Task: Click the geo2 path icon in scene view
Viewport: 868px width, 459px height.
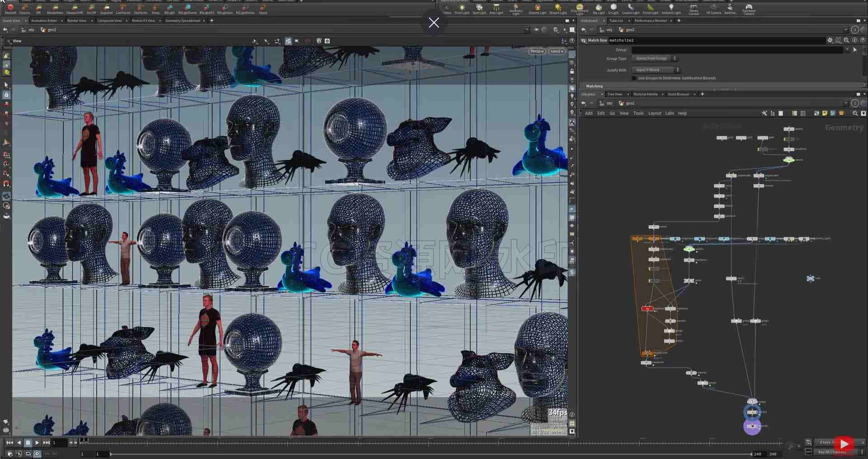Action: point(43,30)
